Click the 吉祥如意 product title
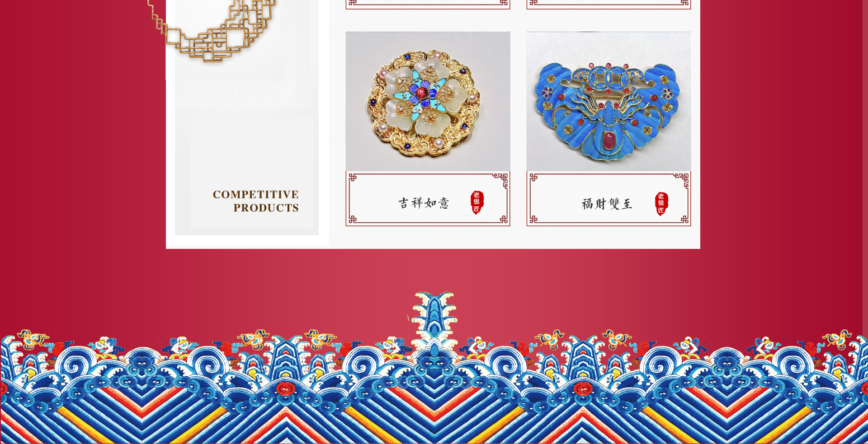The width and height of the screenshot is (868, 444). point(424,203)
